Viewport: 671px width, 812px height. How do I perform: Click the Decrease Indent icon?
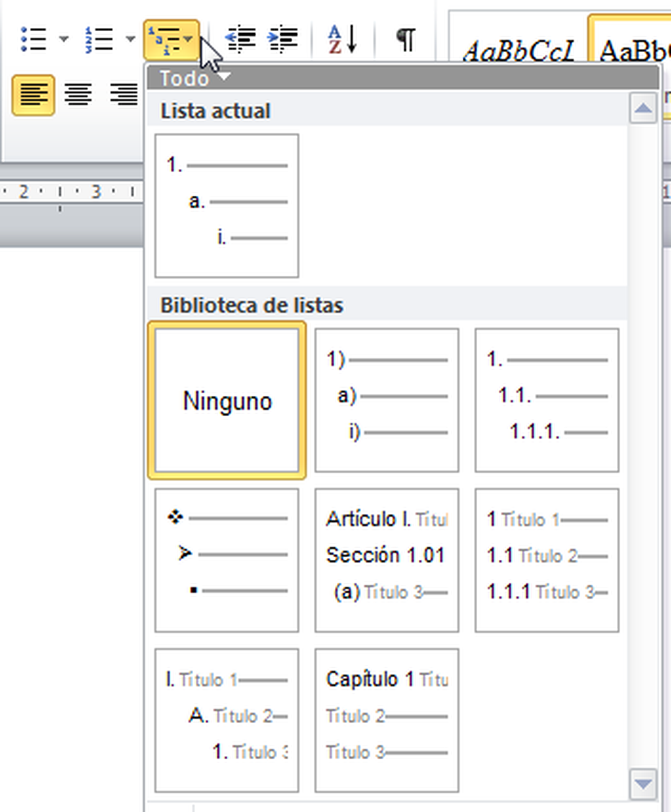pyautogui.click(x=241, y=37)
